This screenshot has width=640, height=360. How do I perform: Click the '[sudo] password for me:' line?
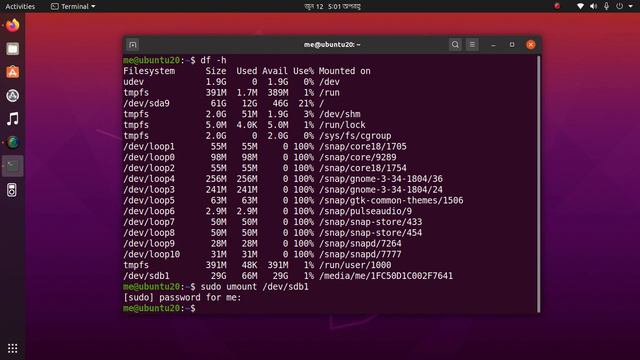tap(182, 298)
